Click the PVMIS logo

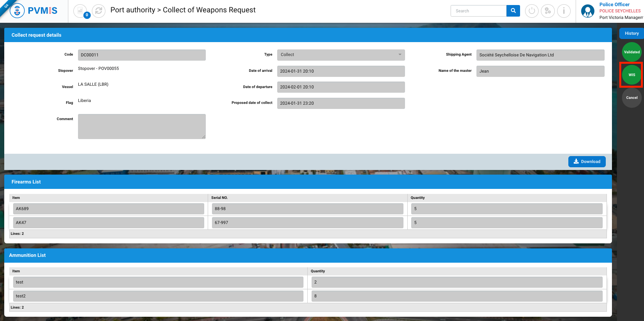tap(34, 11)
